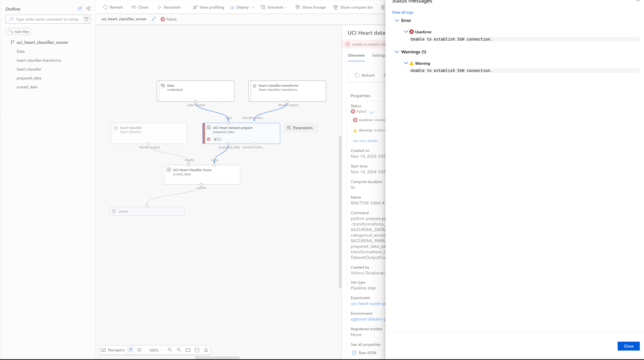Screen dimensions: 644x360
Task: Select the hand pan tool
Action: 131,350
